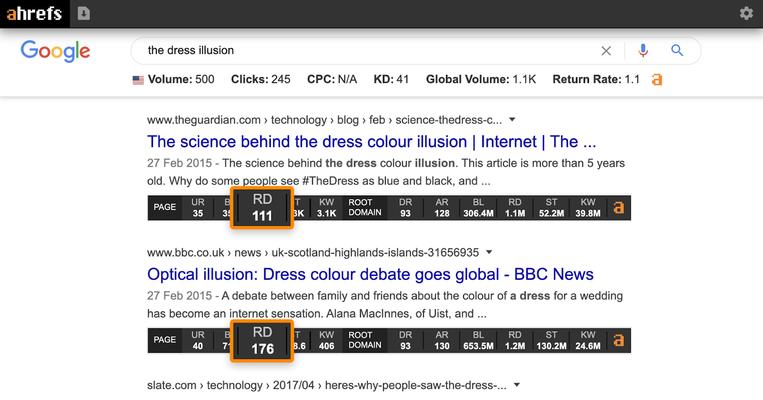The image size is (763, 400).
Task: Click the CPC: N/A metric
Action: 332,79
